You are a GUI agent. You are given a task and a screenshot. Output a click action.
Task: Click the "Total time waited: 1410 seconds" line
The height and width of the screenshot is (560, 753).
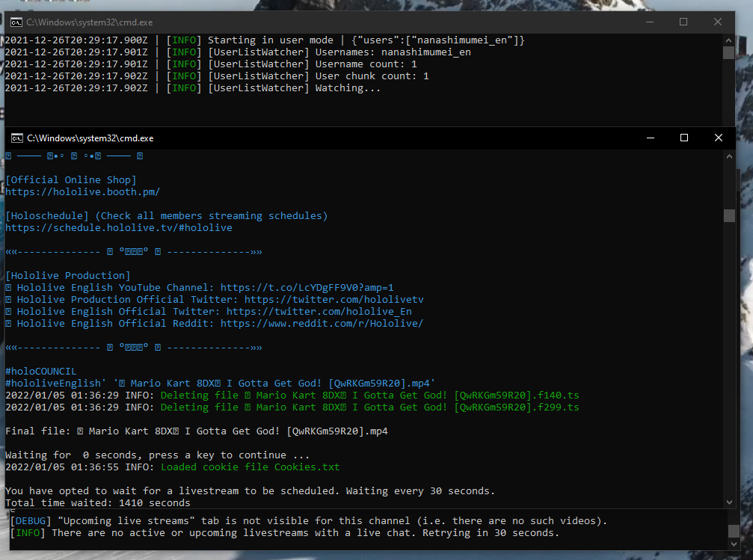coord(98,503)
